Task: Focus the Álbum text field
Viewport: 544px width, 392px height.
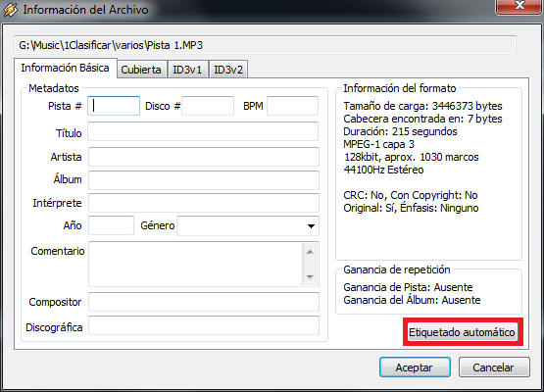Action: pyautogui.click(x=204, y=180)
